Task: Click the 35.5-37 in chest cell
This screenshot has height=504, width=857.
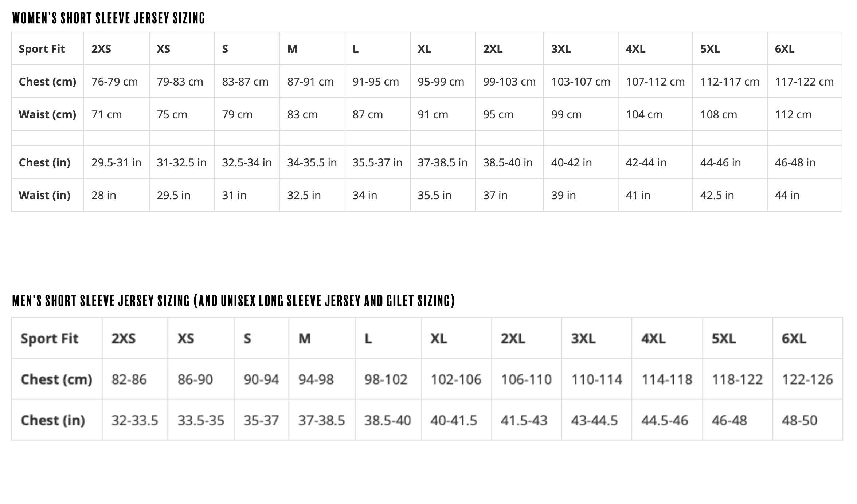Action: (377, 162)
